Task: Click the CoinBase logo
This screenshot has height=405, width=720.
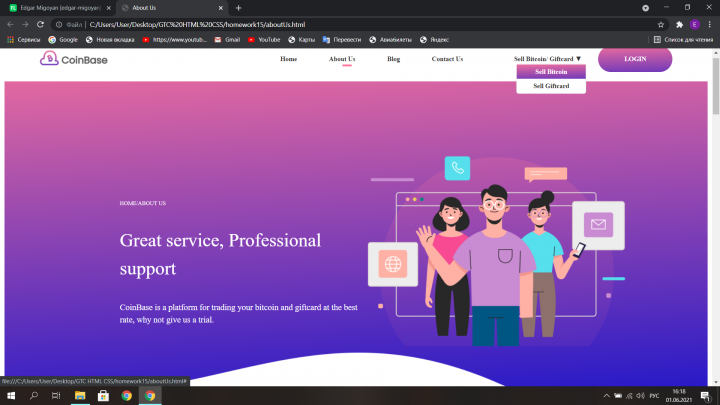Action: pyautogui.click(x=73, y=59)
